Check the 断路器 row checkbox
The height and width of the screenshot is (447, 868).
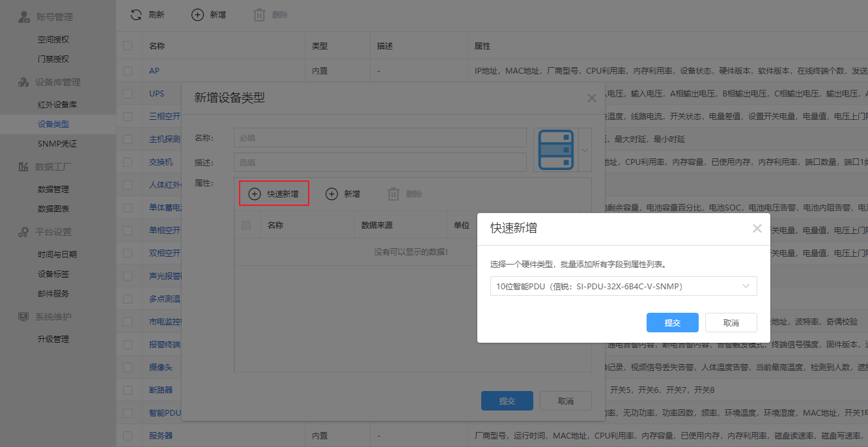(x=128, y=390)
